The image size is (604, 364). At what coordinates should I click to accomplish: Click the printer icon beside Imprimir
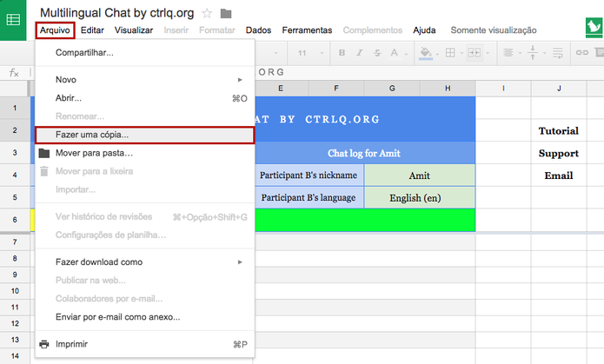coord(44,344)
